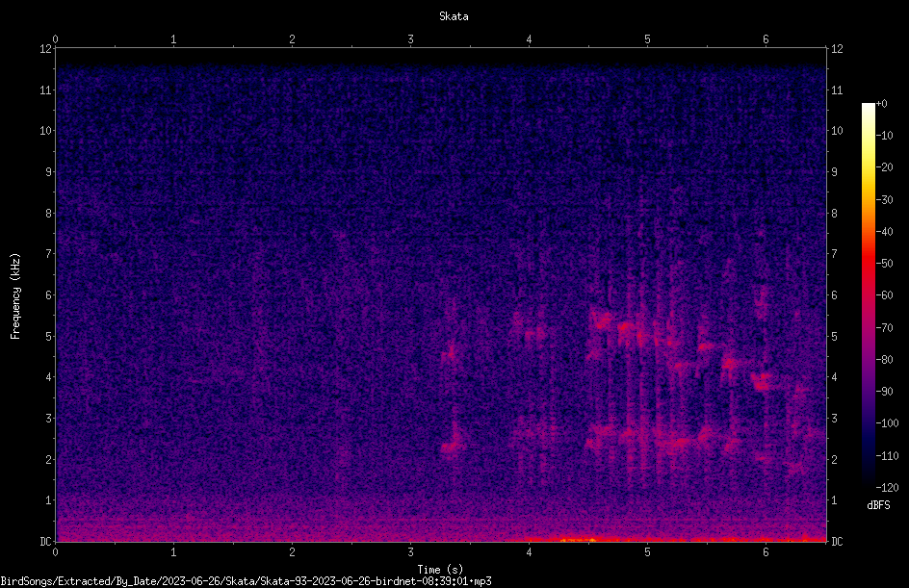Click the 'dBFS' label under the color scale
This screenshot has height=588, width=909.
(878, 505)
